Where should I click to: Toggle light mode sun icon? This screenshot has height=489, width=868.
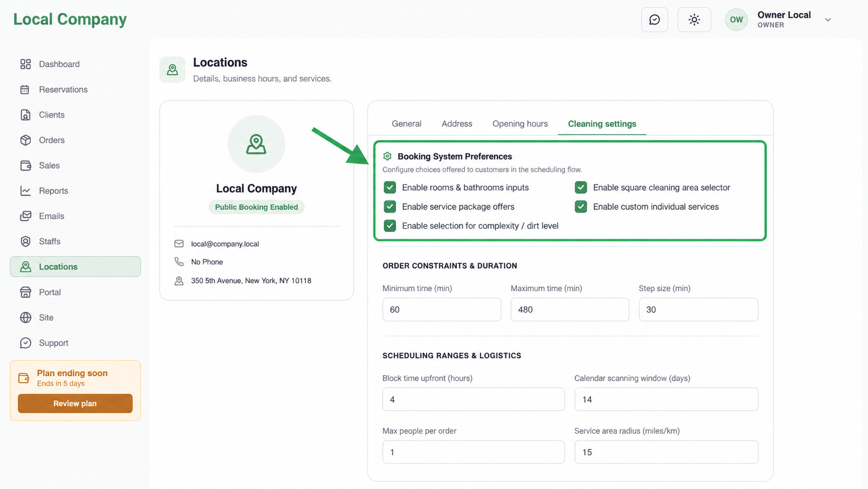click(x=694, y=20)
